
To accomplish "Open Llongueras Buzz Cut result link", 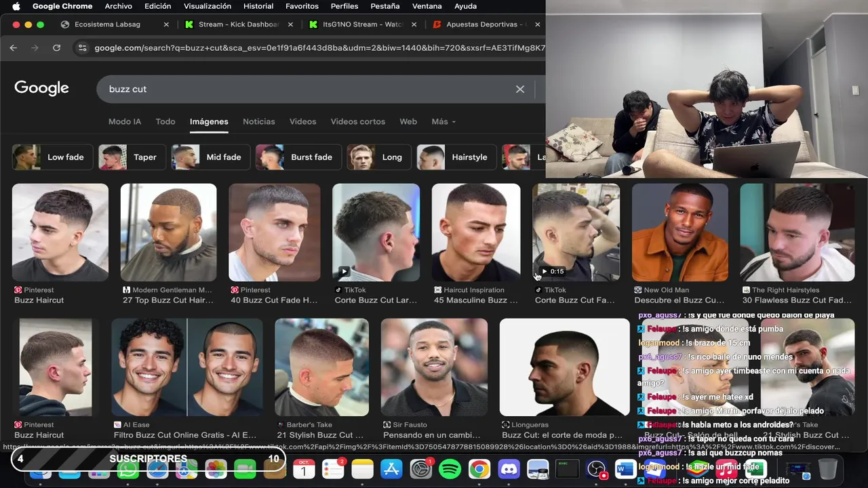I will 561,435.
